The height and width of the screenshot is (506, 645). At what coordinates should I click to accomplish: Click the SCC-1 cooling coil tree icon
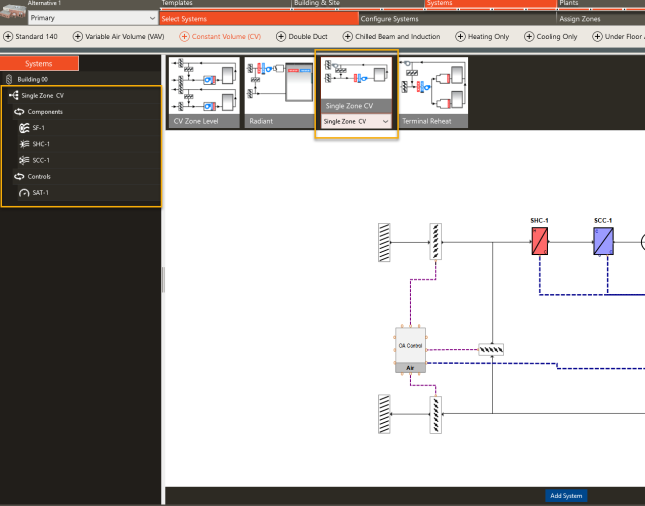24,160
